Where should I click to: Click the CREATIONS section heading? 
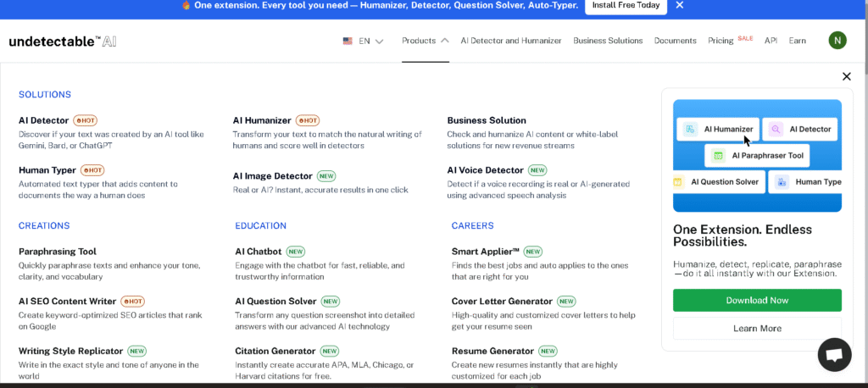coord(44,226)
